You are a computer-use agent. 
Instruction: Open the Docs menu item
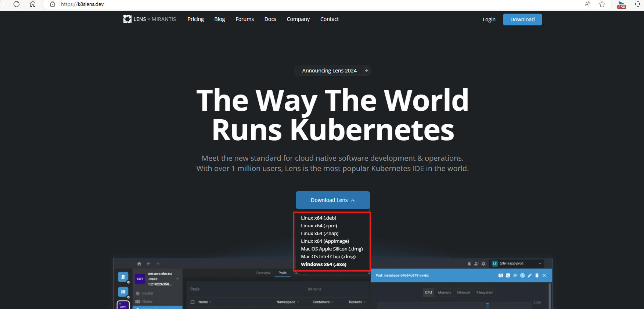pos(270,19)
